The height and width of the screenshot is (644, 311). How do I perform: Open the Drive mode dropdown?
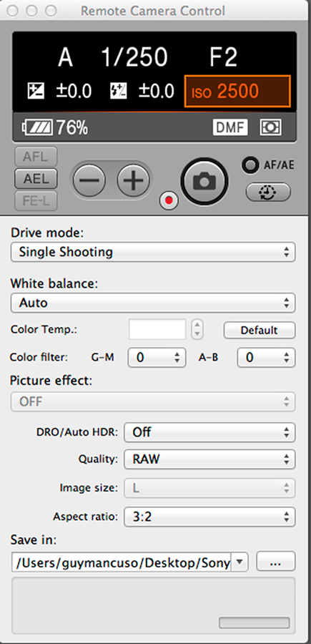coord(152,252)
